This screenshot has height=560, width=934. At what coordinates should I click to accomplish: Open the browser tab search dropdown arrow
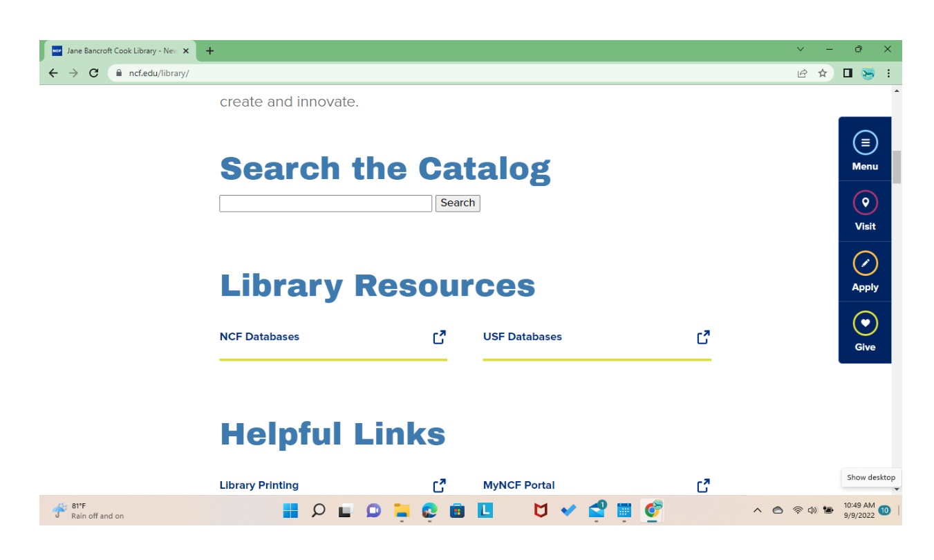[x=800, y=49]
